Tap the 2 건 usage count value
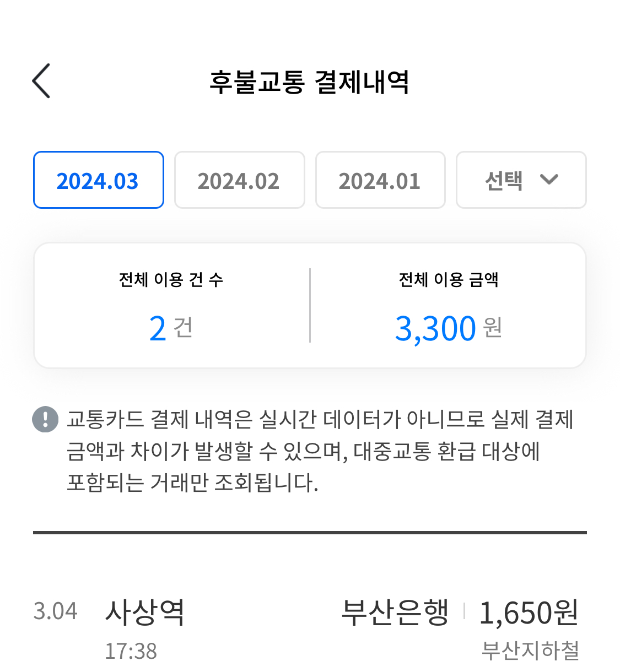Screen dimensions: 620x672 [x=171, y=328]
